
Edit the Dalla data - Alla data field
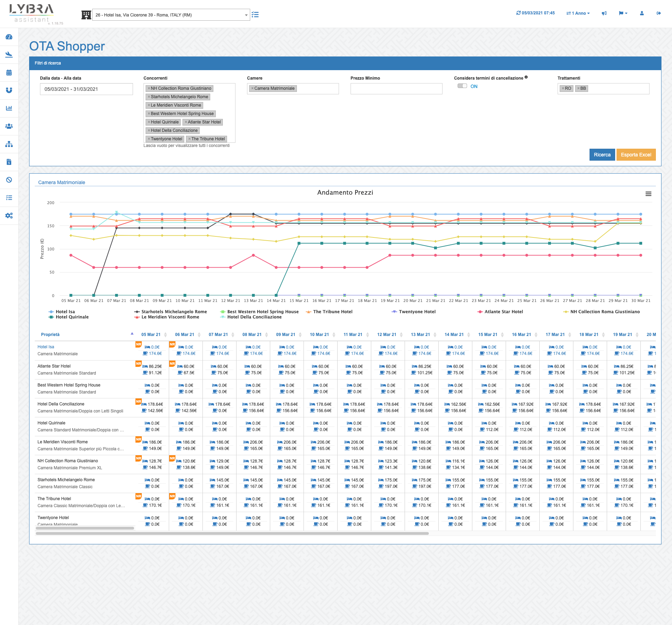[x=86, y=89]
